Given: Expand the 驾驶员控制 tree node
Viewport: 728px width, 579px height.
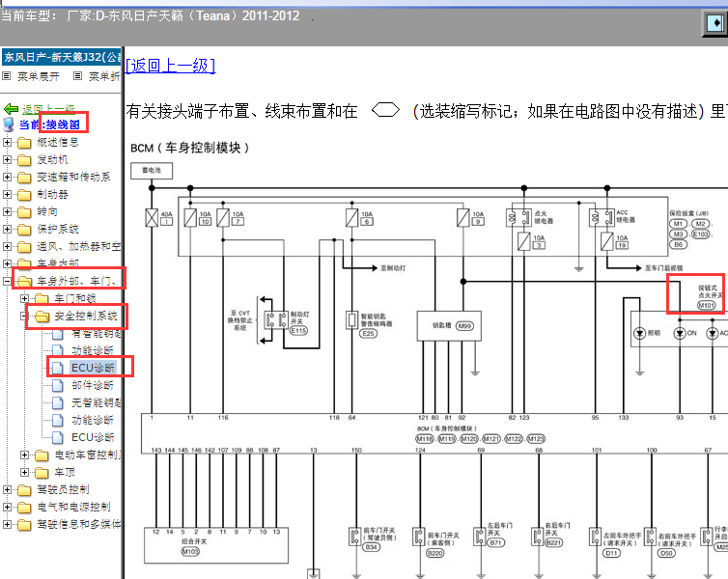Looking at the screenshot, I should pyautogui.click(x=7, y=490).
